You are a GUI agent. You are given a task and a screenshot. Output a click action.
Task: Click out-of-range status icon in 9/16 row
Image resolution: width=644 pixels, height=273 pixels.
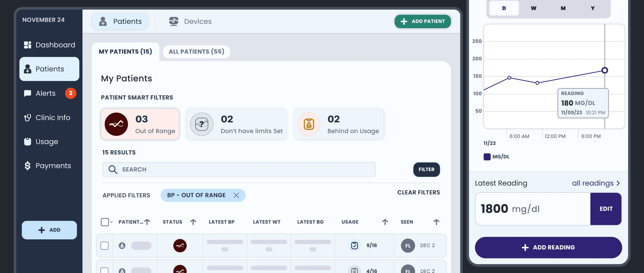(180, 245)
